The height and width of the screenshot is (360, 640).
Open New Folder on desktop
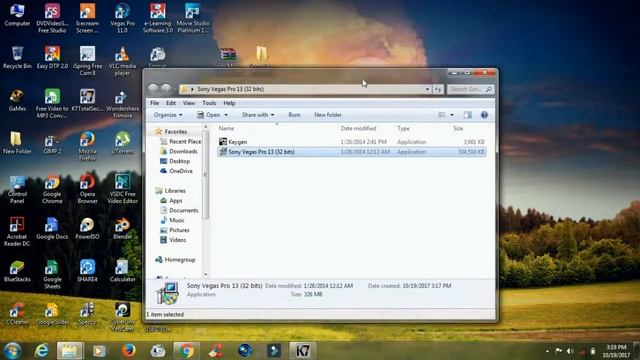coord(17,143)
